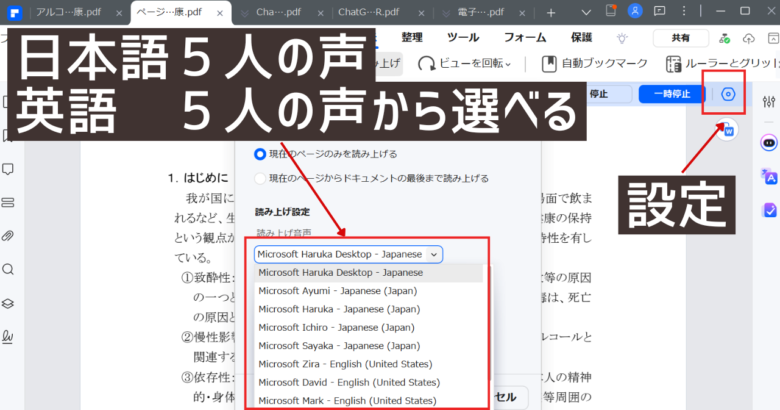Open the Comments panel in left sidebar

8,169
